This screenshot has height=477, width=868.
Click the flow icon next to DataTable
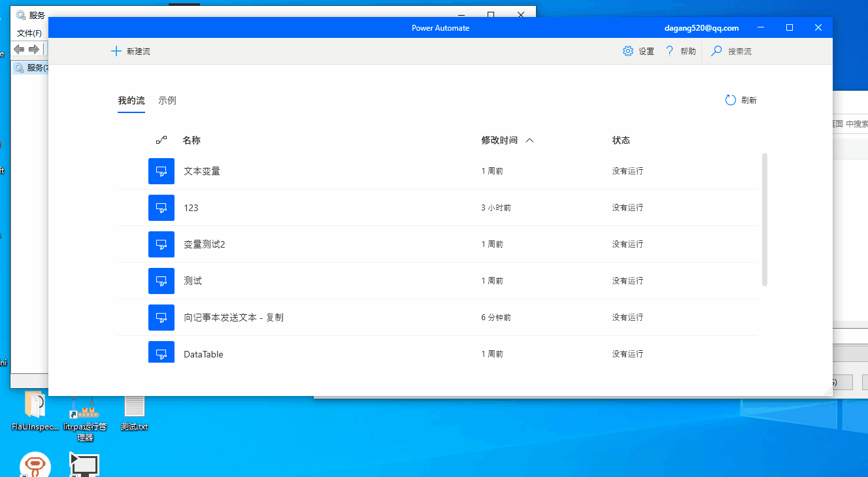click(161, 354)
